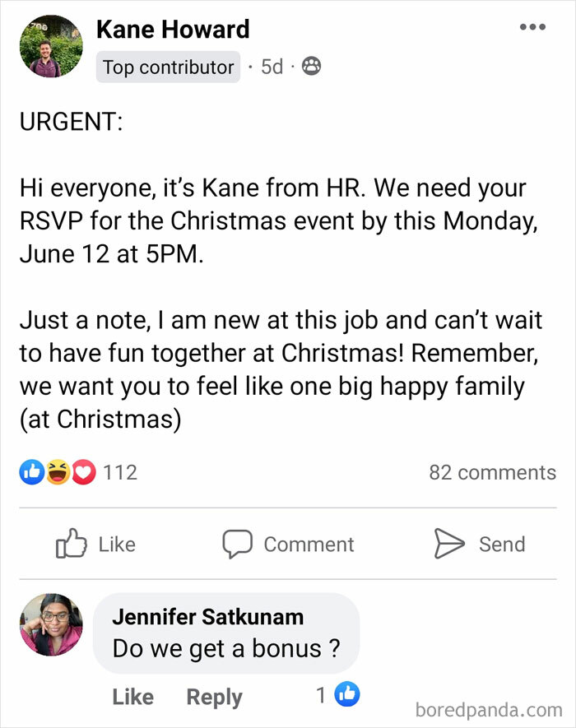Viewport: 576px width, 728px height.
Task: Click the Comment speech bubble icon
Action: (x=236, y=544)
